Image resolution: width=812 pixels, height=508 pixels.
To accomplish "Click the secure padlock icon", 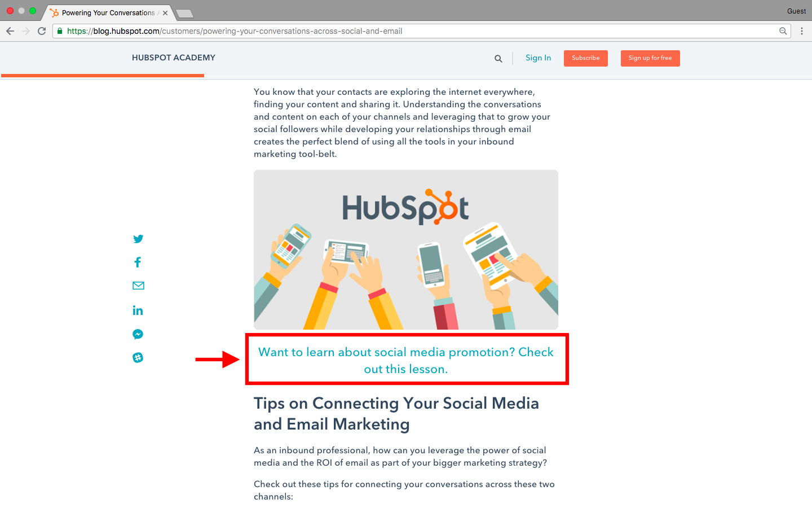I will 60,31.
